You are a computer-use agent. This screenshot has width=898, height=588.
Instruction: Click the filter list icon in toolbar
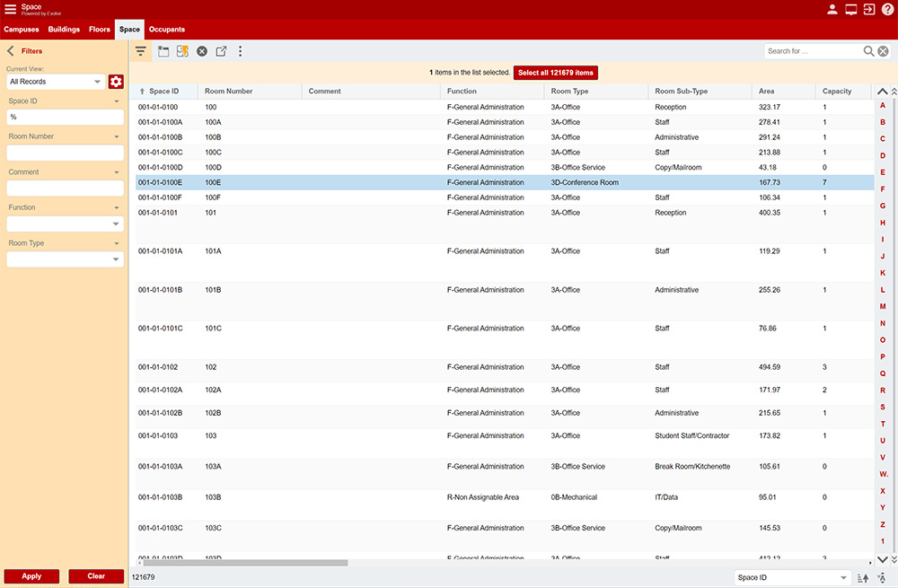[x=141, y=51]
